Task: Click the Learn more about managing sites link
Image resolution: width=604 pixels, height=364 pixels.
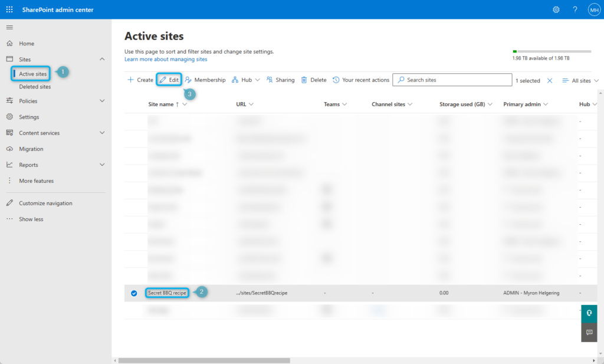Action: pos(165,59)
